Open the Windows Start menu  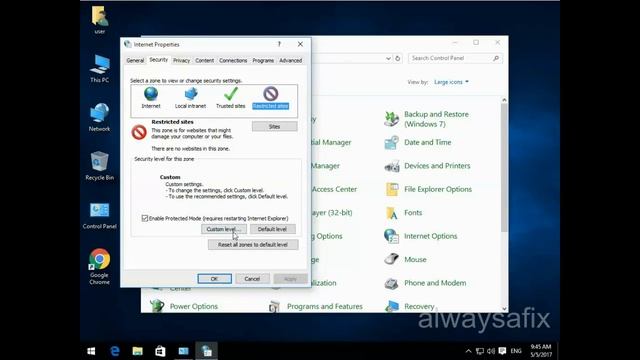pos(91,351)
